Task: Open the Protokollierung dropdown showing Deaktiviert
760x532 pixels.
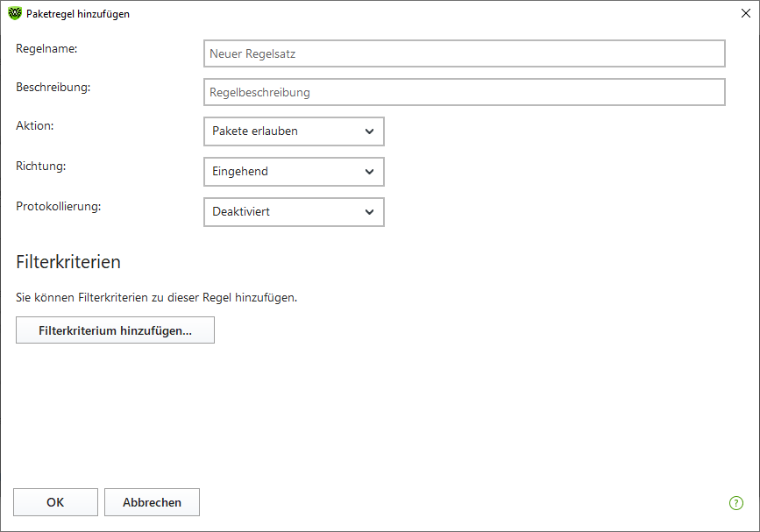Action: (294, 212)
